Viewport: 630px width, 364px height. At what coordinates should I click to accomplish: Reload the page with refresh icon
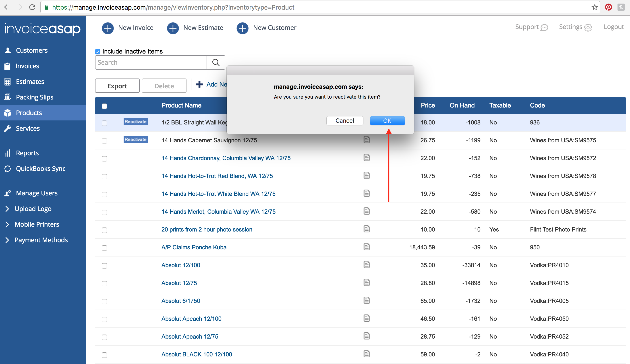tap(32, 7)
